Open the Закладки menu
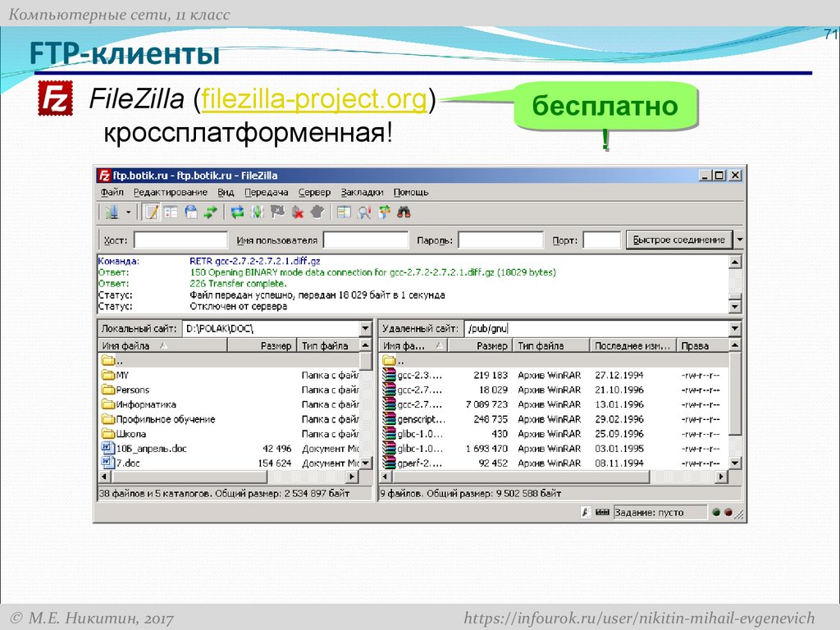 362,192
